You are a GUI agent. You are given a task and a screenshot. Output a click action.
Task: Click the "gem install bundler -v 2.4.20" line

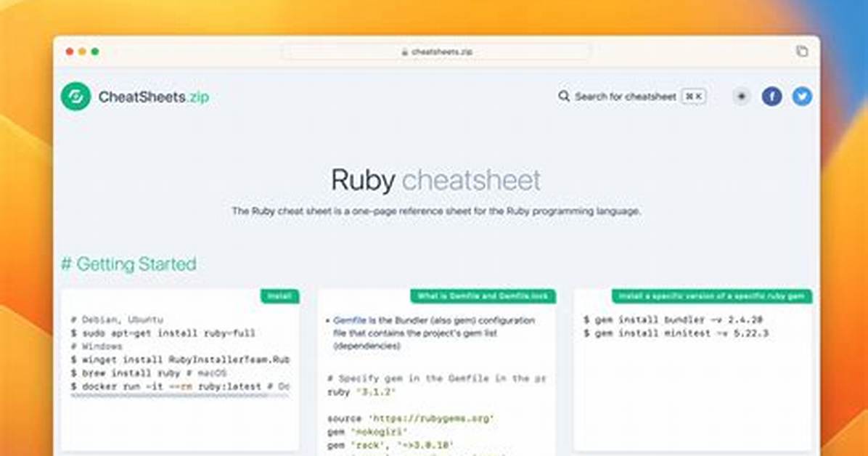(673, 319)
